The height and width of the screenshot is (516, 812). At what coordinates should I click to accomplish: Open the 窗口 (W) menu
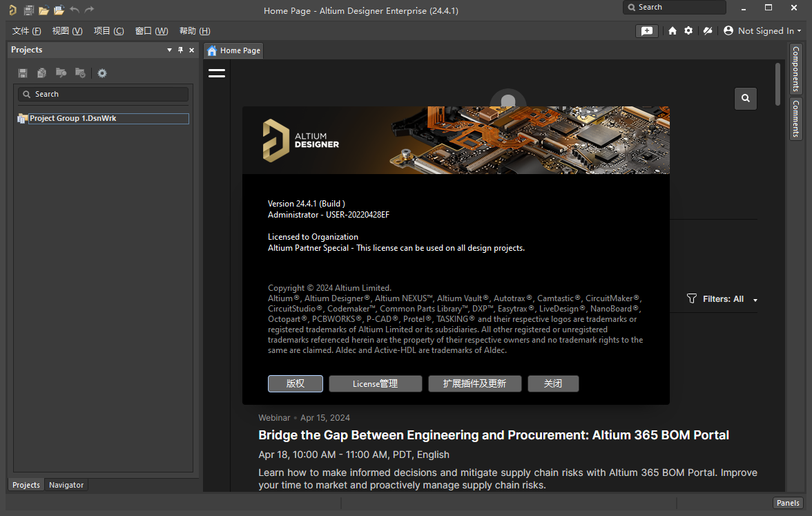pos(151,31)
